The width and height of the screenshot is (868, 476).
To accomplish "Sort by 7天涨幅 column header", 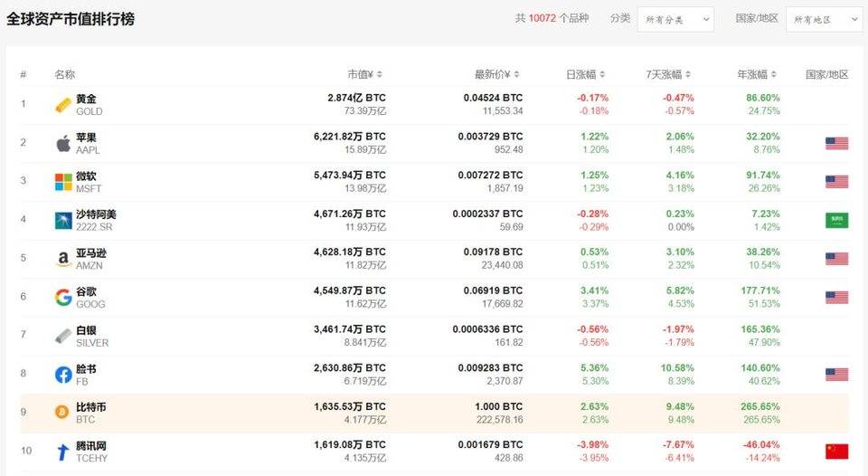I will point(668,74).
